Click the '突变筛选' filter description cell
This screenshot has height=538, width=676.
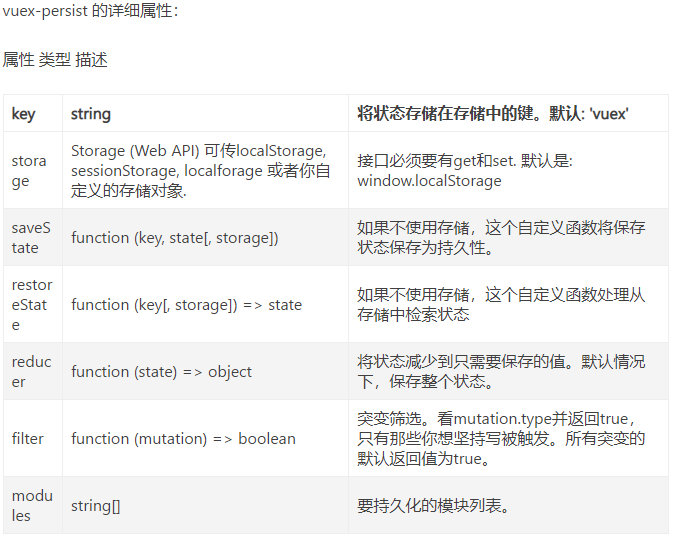500,439
